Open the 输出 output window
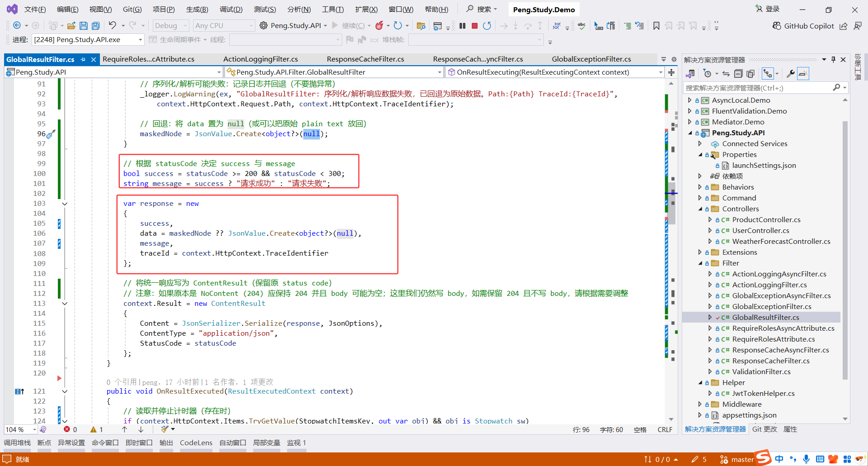This screenshot has height=466, width=868. click(x=166, y=443)
